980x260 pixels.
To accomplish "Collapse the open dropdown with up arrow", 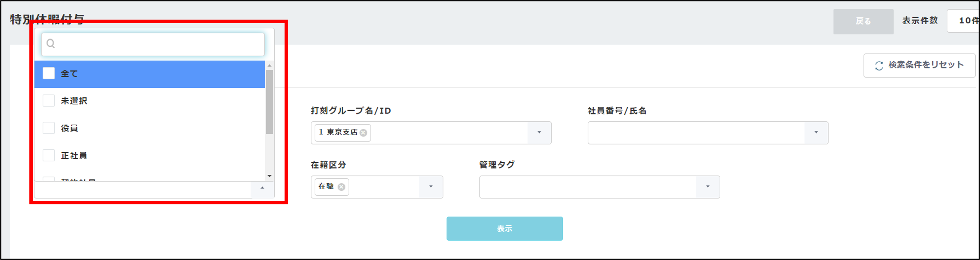I will 262,188.
